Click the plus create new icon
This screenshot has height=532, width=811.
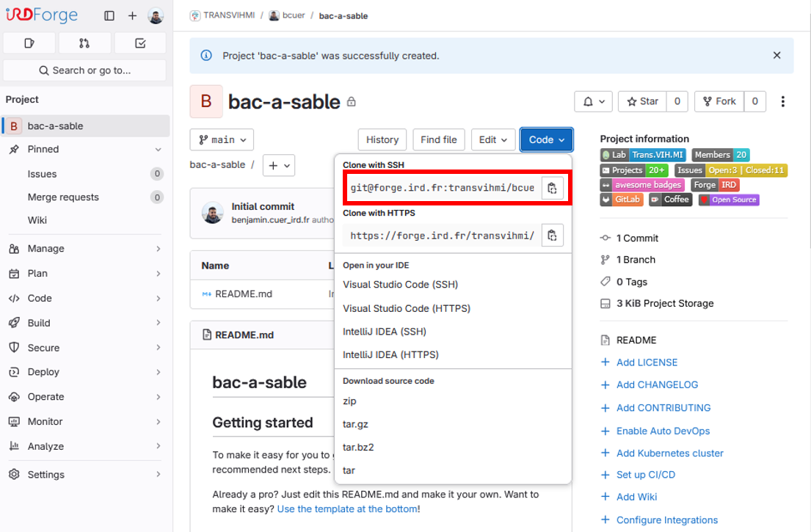point(132,15)
